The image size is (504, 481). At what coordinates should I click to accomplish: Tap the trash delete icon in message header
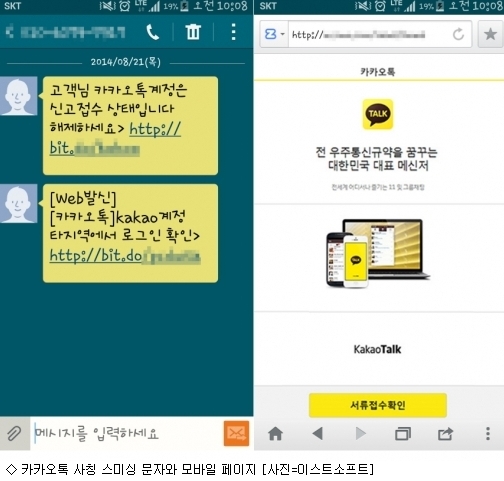click(193, 32)
